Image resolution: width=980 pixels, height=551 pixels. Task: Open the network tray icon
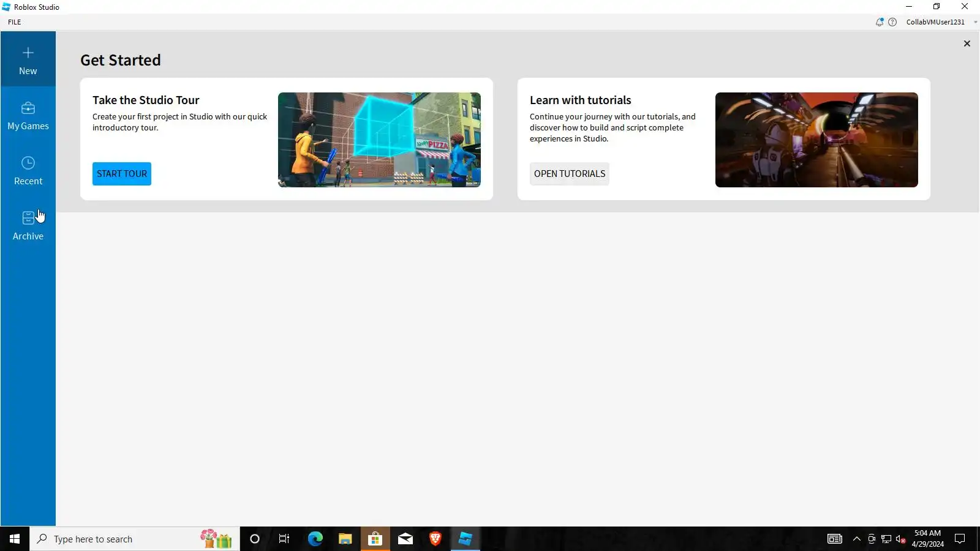[886, 539]
